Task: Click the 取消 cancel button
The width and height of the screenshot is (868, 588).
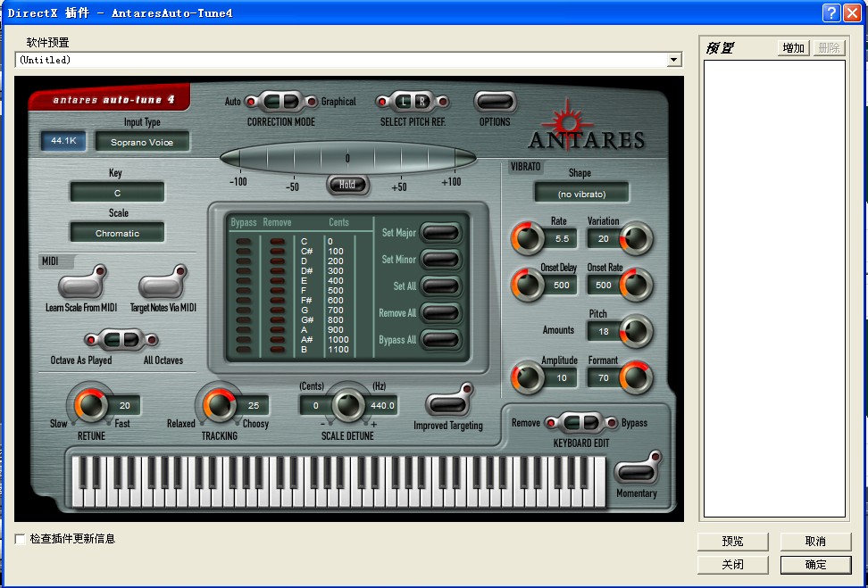Action: (x=815, y=542)
